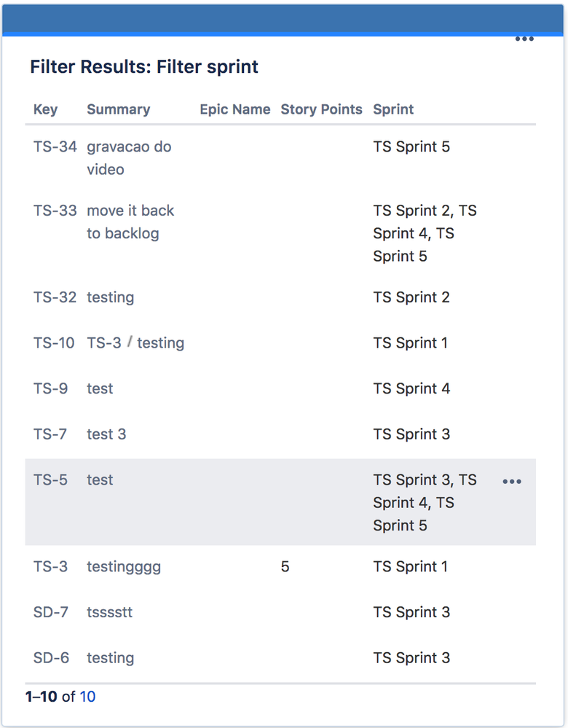Open issue SD-6
568x728 pixels.
click(50, 657)
